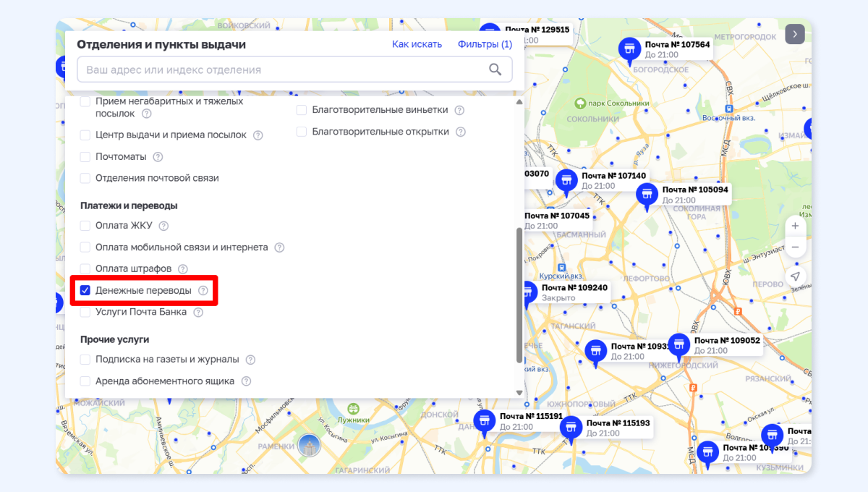868x492 pixels.
Task: Zoom in the map with plus button
Action: pyautogui.click(x=795, y=226)
